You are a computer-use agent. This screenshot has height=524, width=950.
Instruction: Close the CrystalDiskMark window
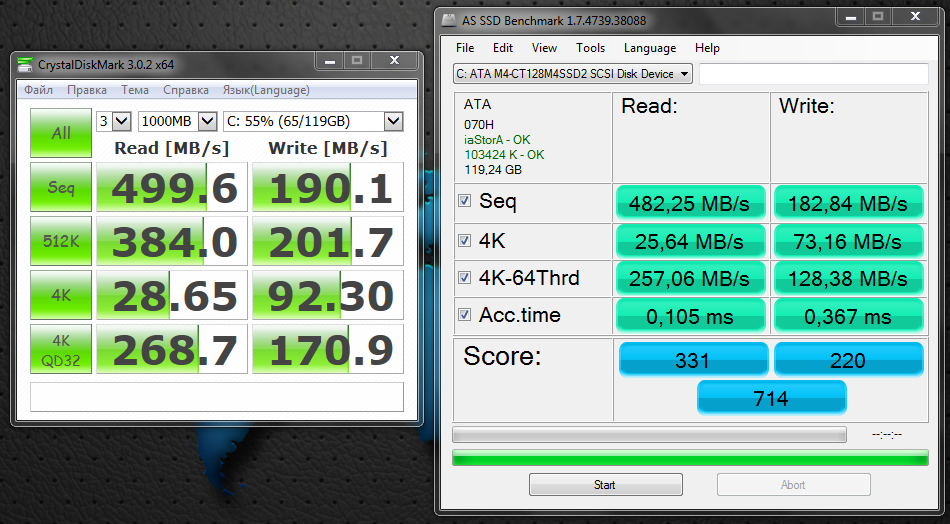coord(394,61)
